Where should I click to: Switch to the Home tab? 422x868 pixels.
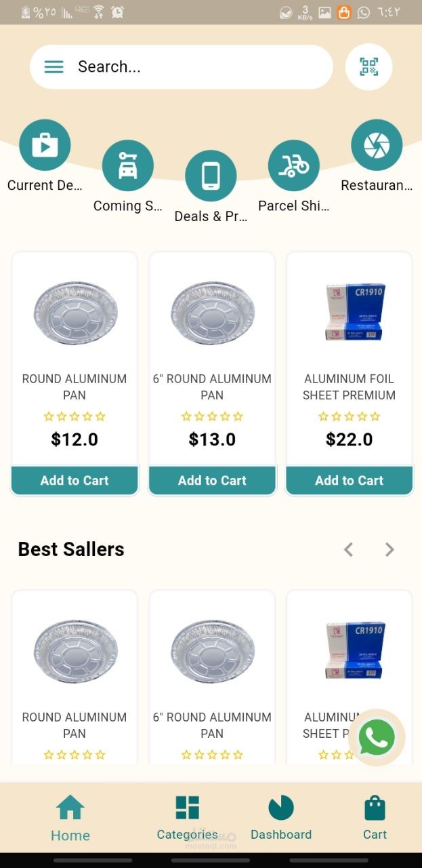click(x=70, y=817)
